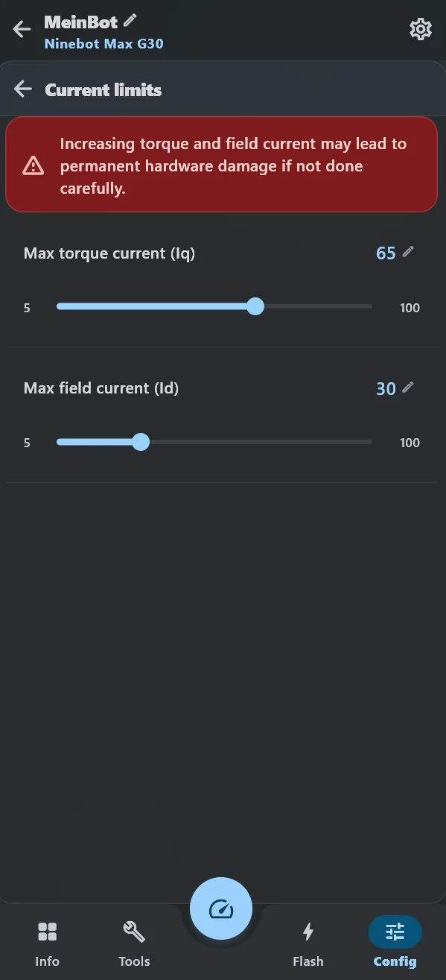Select the Config tab
This screenshot has width=446, height=980.
pos(395,943)
